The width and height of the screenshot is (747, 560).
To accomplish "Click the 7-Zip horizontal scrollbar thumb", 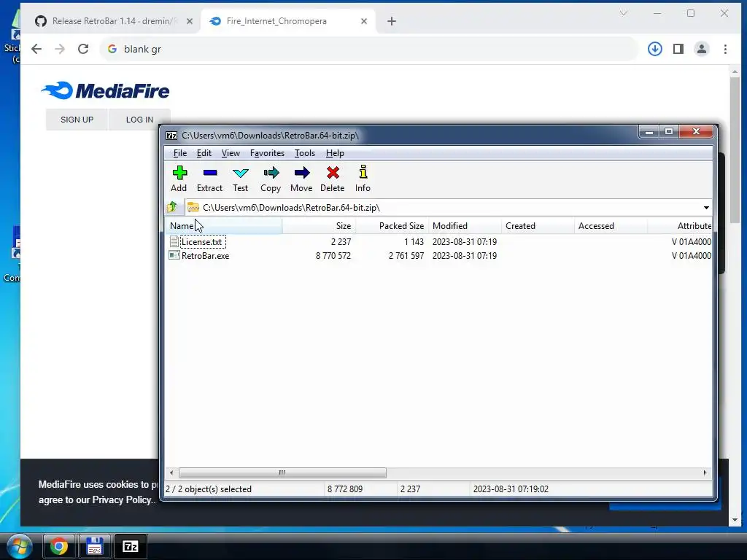I will 282,472.
